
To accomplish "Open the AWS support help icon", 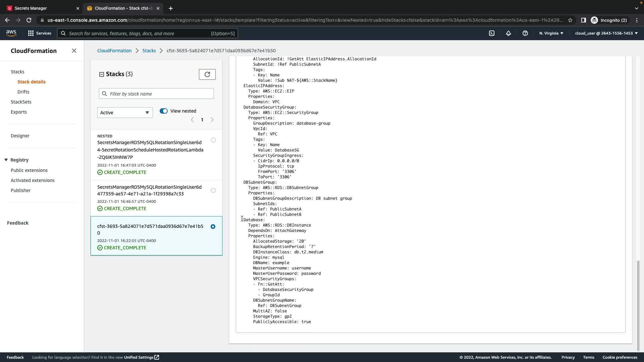I will 525,33.
